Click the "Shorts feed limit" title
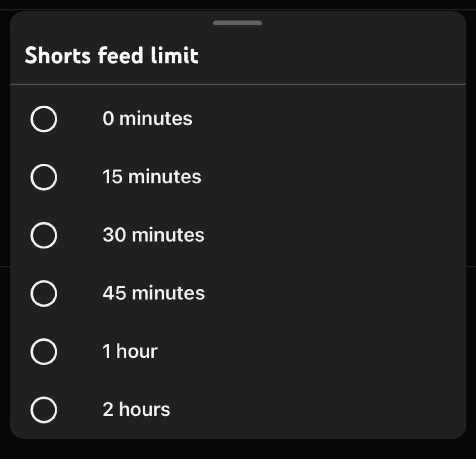Viewport: 476px width, 459px height. click(112, 56)
